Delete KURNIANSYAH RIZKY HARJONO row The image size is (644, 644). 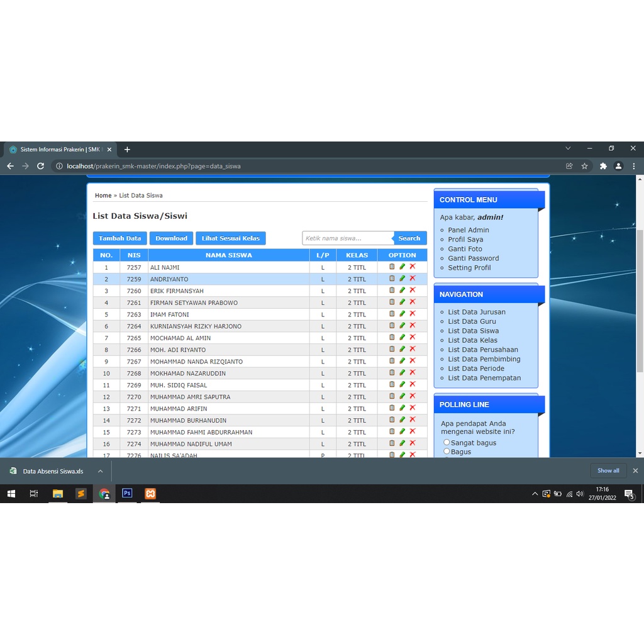[413, 325]
